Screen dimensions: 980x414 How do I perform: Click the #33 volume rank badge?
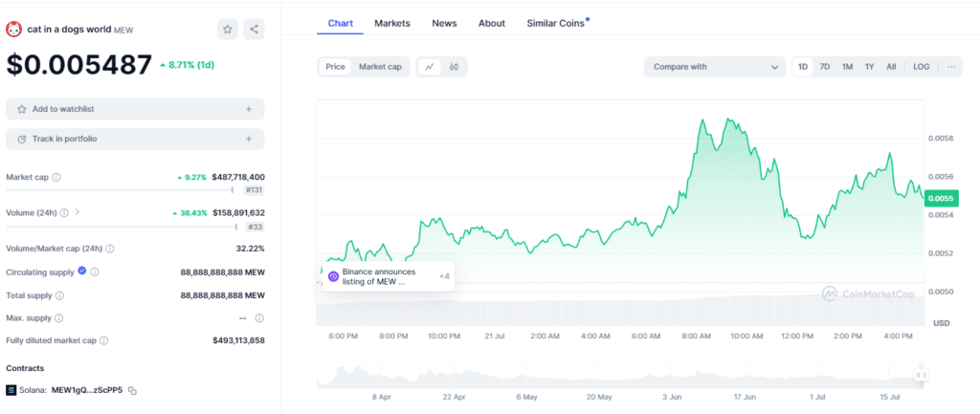click(x=255, y=228)
